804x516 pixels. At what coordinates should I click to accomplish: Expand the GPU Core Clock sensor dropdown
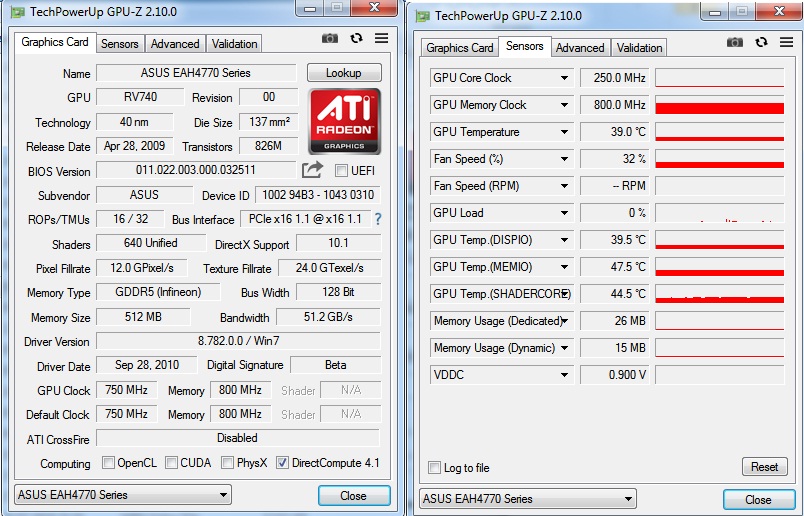click(564, 78)
